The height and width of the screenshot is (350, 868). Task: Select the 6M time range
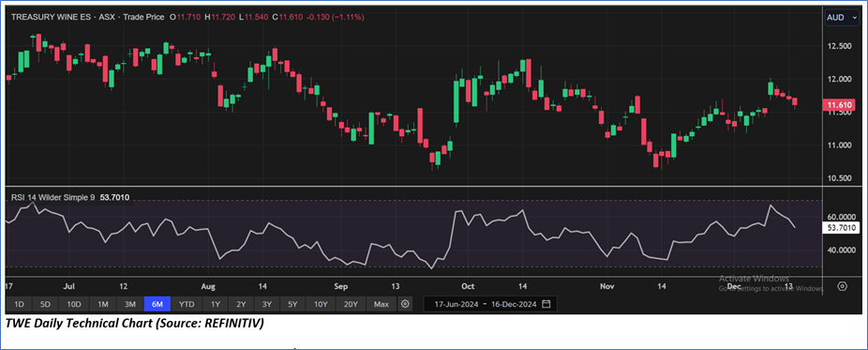tap(157, 304)
